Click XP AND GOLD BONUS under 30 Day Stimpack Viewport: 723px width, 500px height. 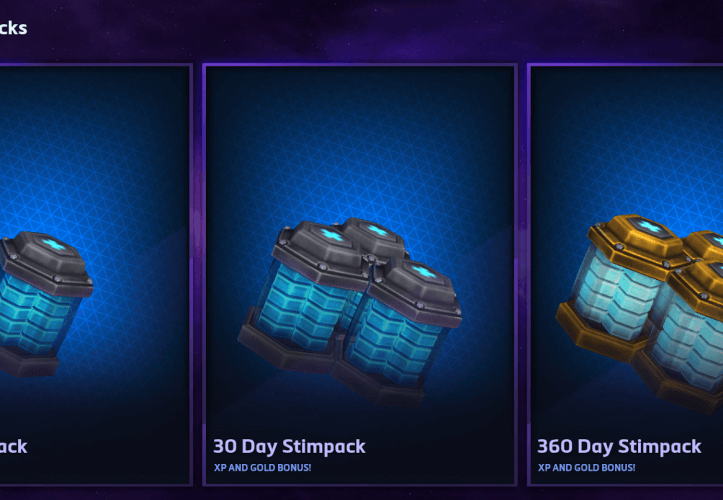262,468
